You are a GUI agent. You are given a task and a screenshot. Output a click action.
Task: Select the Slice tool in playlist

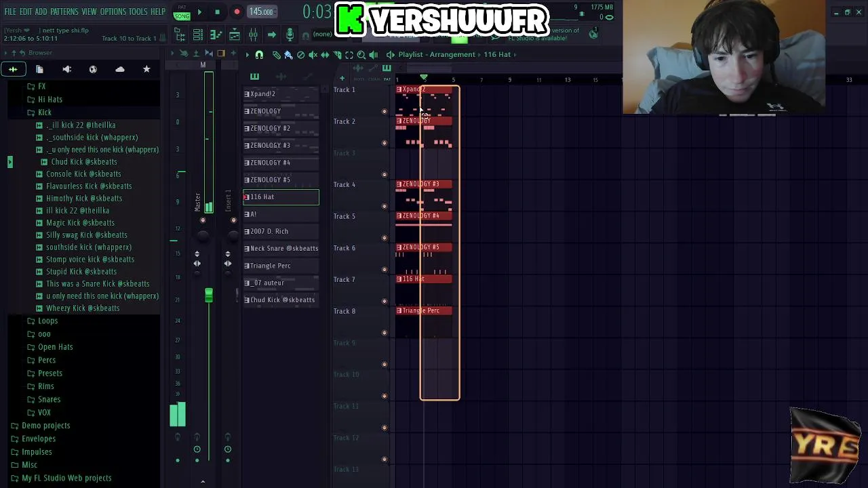coord(337,54)
